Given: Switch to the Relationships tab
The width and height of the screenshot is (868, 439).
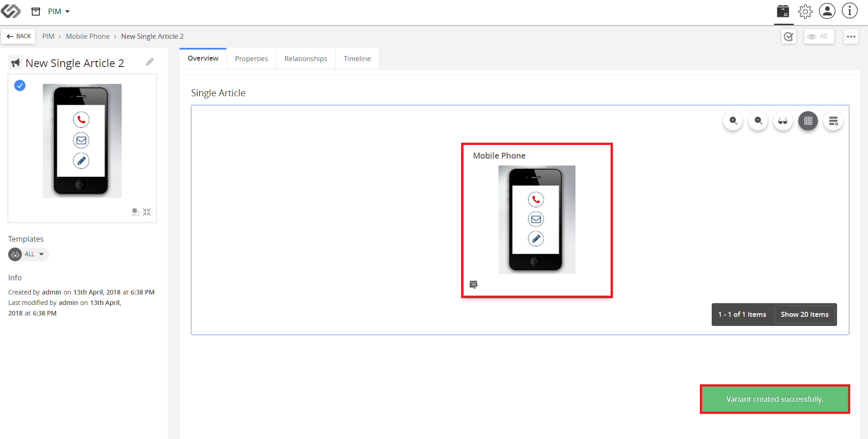Looking at the screenshot, I should [306, 59].
